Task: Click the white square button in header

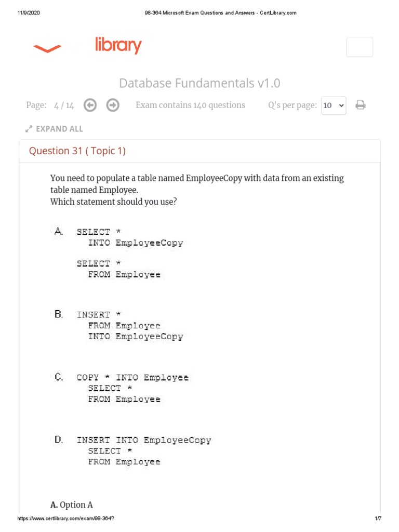Action: tap(360, 47)
